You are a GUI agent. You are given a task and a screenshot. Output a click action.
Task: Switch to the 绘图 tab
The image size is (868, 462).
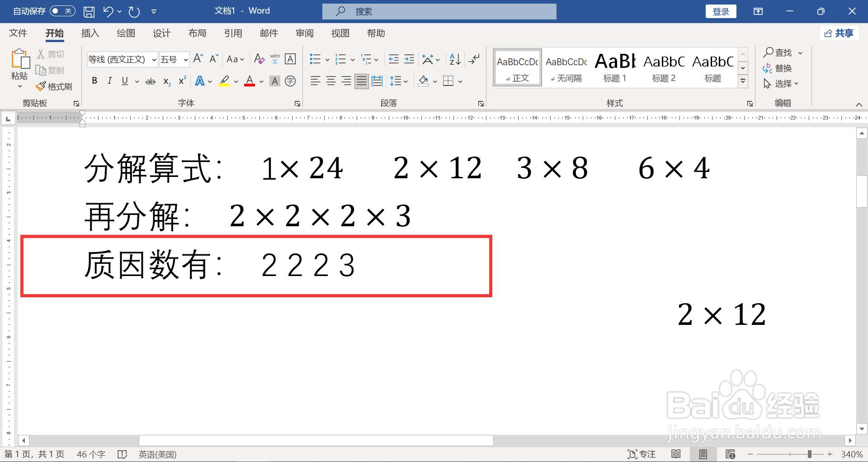click(126, 33)
